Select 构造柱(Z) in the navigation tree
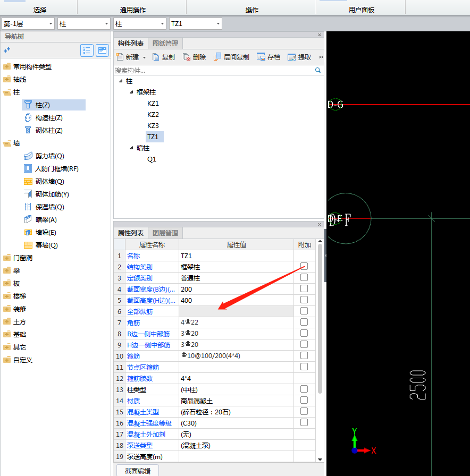This screenshot has width=470, height=476. point(48,118)
